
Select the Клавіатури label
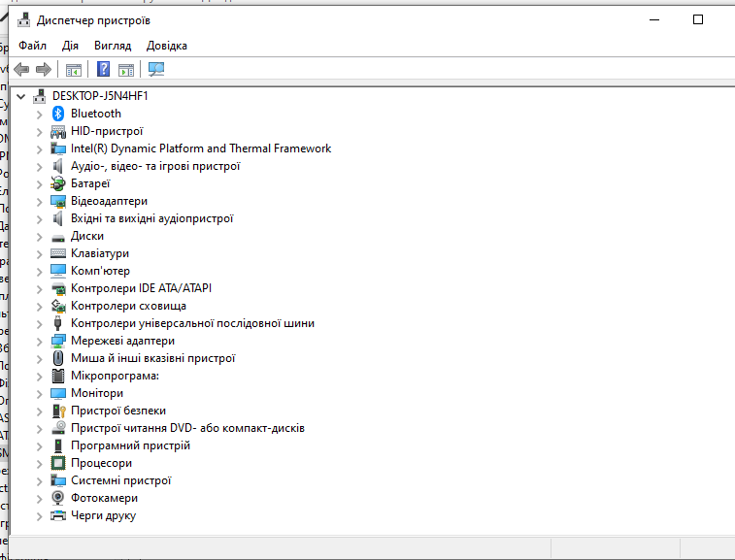pyautogui.click(x=100, y=253)
